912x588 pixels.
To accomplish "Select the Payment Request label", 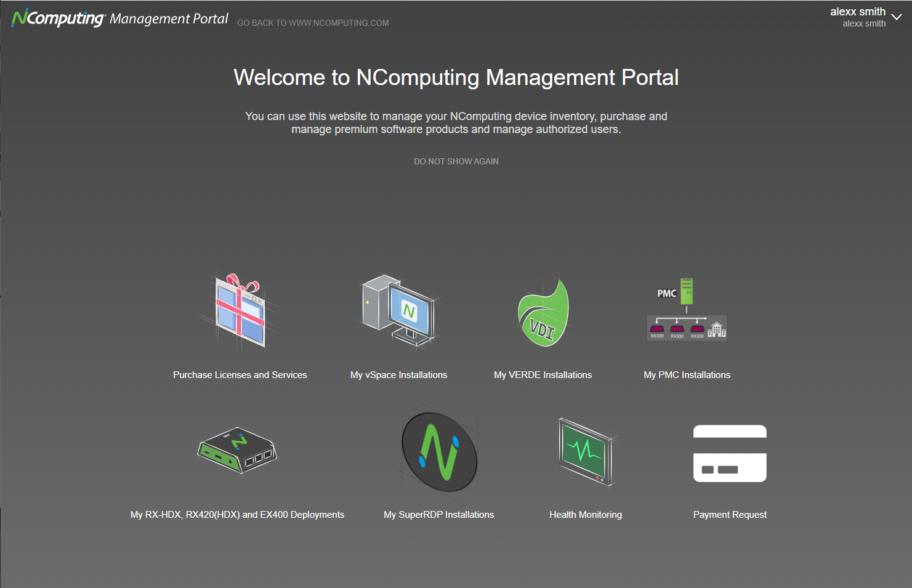I will coord(730,515).
